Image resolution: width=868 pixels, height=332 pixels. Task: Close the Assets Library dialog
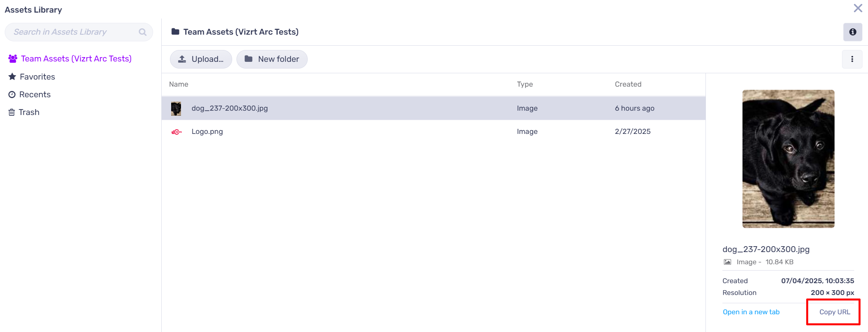858,8
